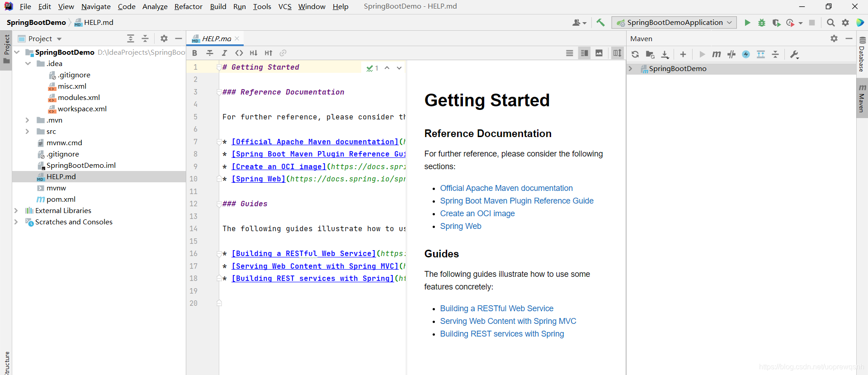The width and height of the screenshot is (868, 375).
Task: Run with Coverage icon
Action: [x=776, y=23]
